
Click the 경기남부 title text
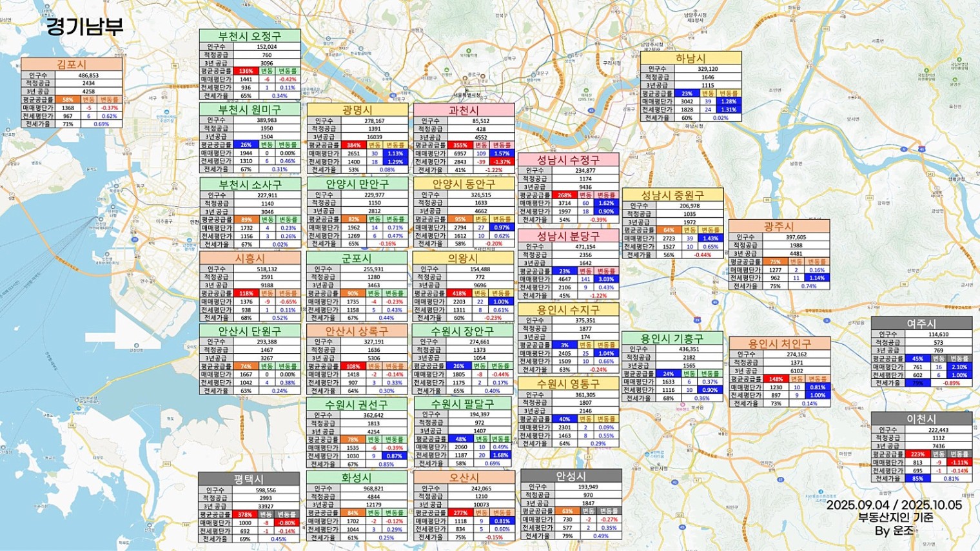[x=84, y=27]
